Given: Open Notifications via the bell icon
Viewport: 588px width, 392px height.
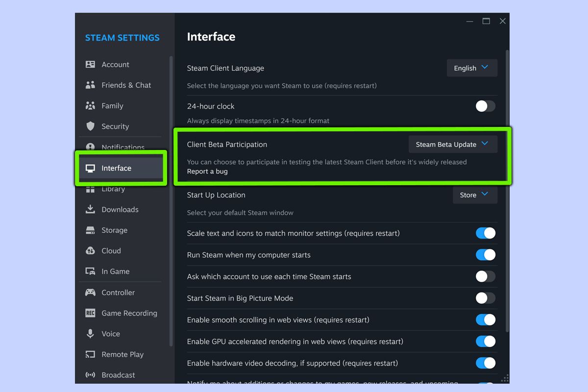Looking at the screenshot, I should [91, 147].
